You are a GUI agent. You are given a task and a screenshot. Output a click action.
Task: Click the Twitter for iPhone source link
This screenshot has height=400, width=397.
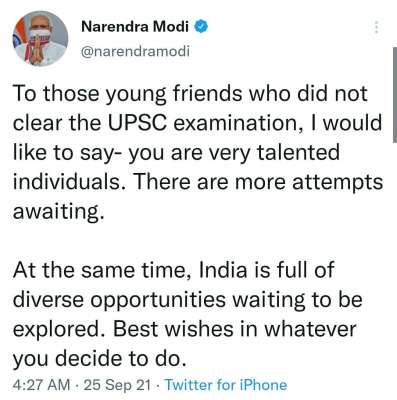226,385
